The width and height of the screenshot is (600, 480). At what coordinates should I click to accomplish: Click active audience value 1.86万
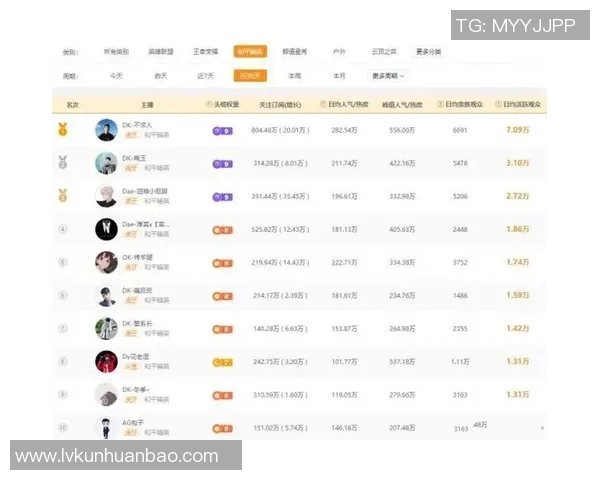pyautogui.click(x=518, y=229)
